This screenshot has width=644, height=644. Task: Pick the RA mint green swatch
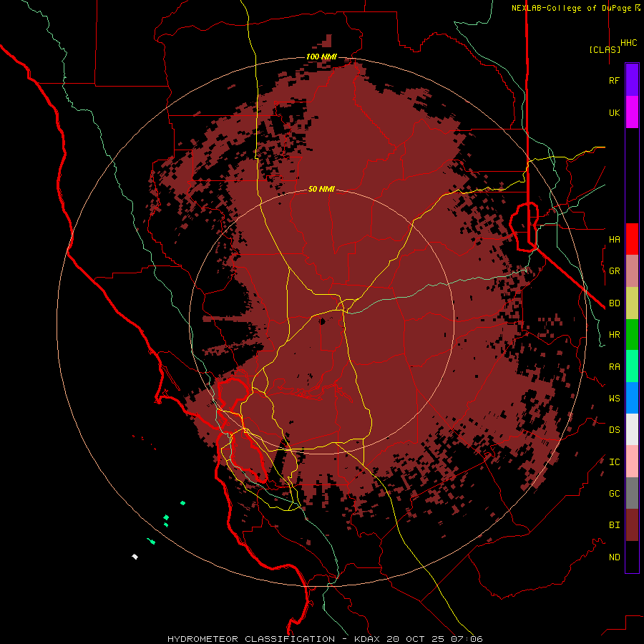pos(632,366)
